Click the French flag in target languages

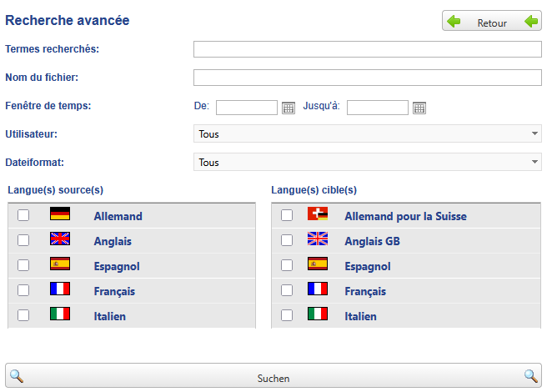click(318, 290)
